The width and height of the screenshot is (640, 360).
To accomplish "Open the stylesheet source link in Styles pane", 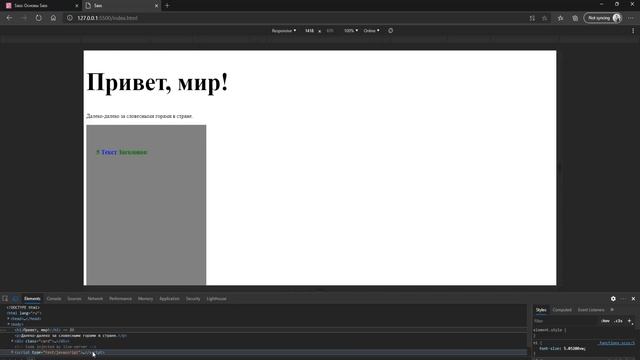I will [x=617, y=343].
